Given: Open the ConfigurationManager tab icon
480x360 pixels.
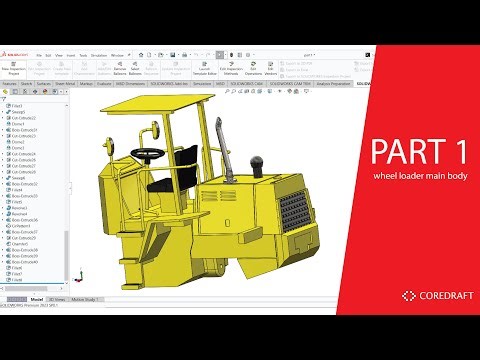Looking at the screenshot, I should 25,91.
